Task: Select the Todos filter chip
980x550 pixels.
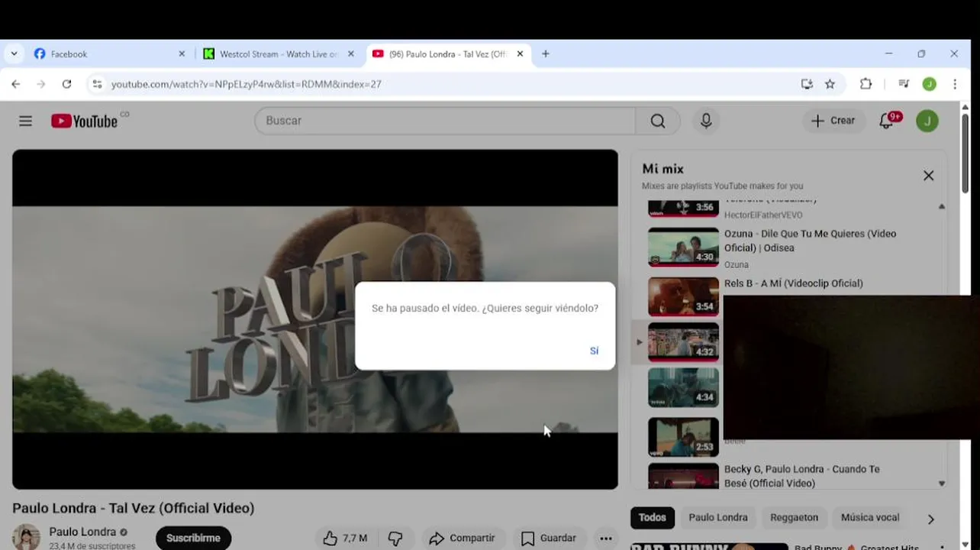Action: 652,517
